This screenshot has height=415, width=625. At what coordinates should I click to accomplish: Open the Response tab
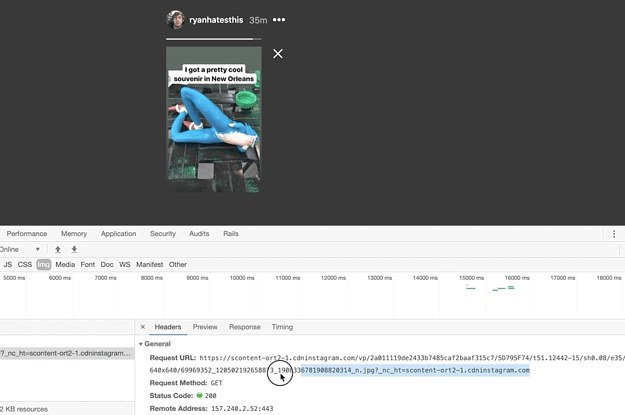[x=244, y=327]
